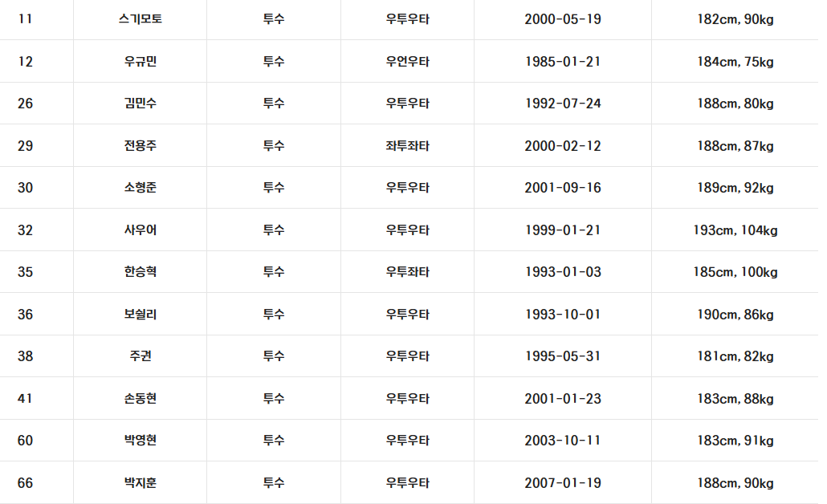Screen dimensions: 827x504
Task: Select jersey number 66 cell
Action: point(26,483)
